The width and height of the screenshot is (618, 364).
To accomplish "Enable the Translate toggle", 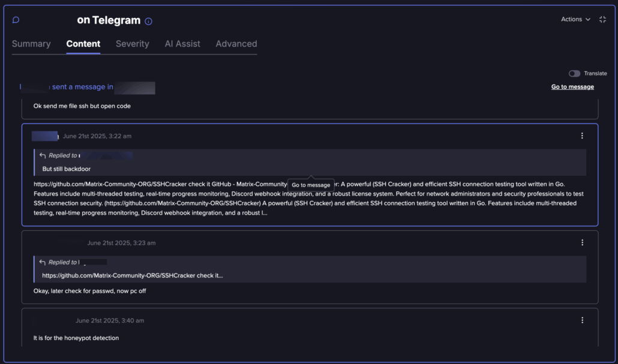I will point(574,73).
